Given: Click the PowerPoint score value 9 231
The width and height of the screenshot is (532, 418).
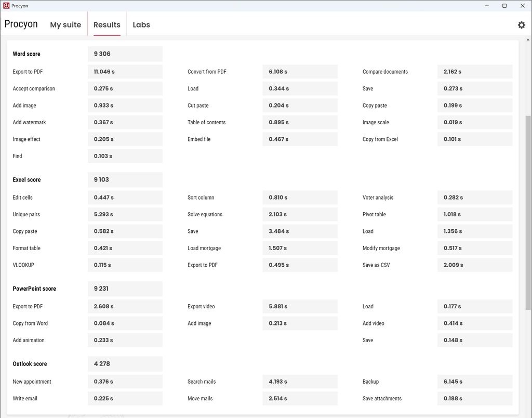Looking at the screenshot, I should click(125, 289).
